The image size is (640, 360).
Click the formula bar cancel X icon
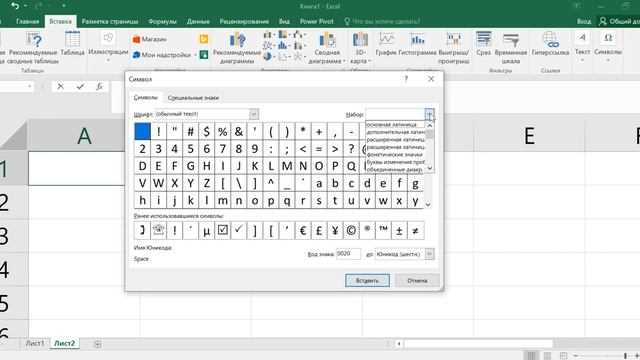pos(60,87)
